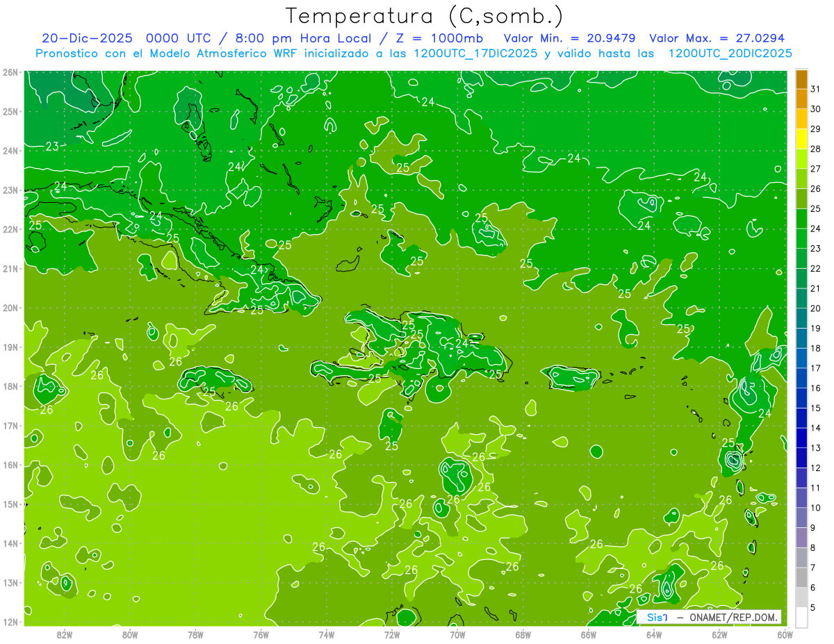Click longitude axis label '80W'
Viewport: 834px width, 644px height.
click(130, 634)
